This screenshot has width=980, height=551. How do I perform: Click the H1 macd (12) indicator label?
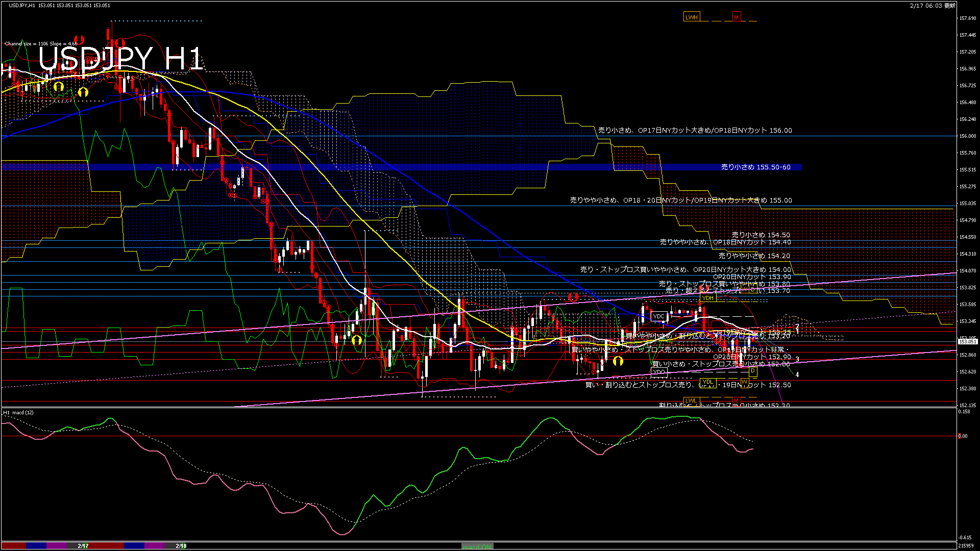pos(18,413)
